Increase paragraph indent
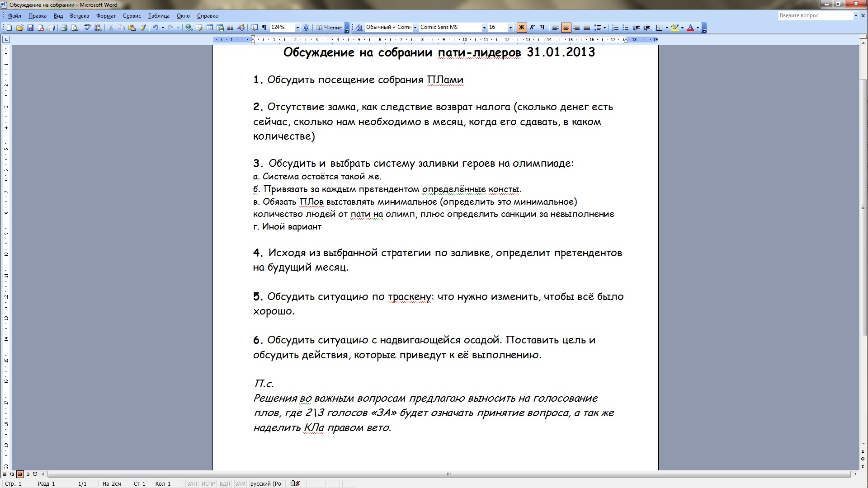This screenshot has width=868, height=488. point(646,28)
